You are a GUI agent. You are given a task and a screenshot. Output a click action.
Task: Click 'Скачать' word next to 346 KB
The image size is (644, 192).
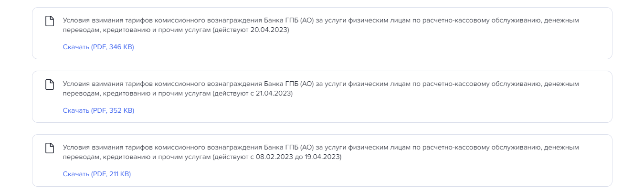point(76,47)
